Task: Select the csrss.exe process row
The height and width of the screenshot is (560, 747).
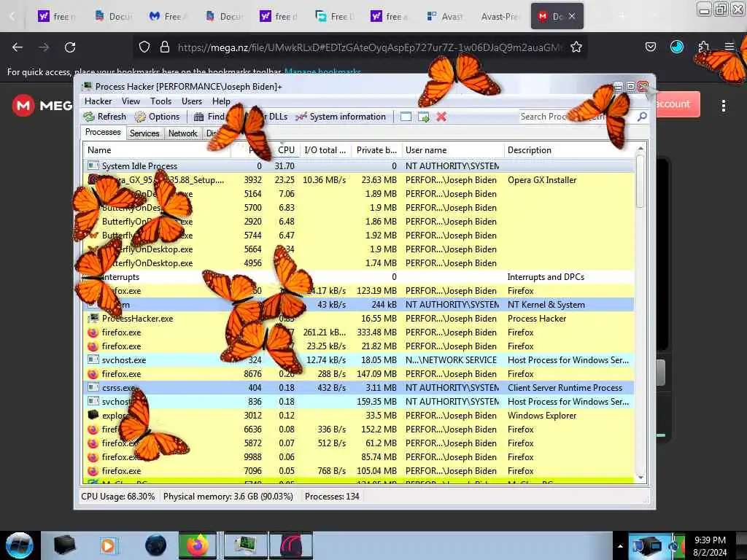Action: click(x=359, y=388)
